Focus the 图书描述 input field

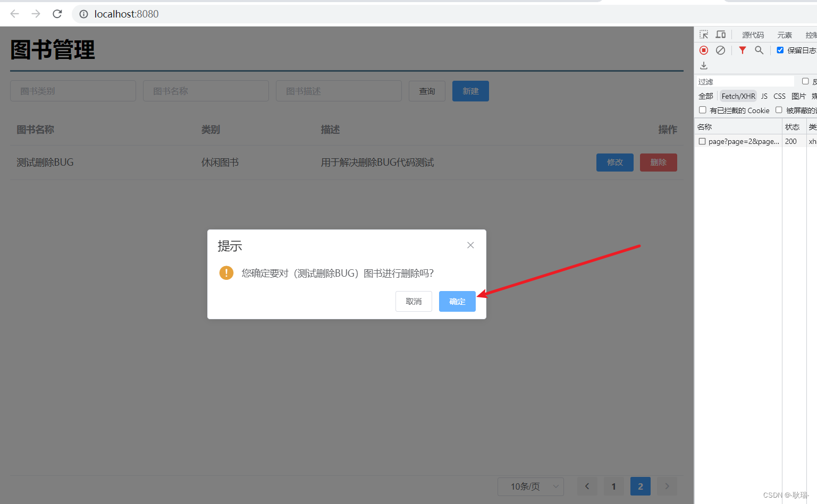tap(339, 91)
